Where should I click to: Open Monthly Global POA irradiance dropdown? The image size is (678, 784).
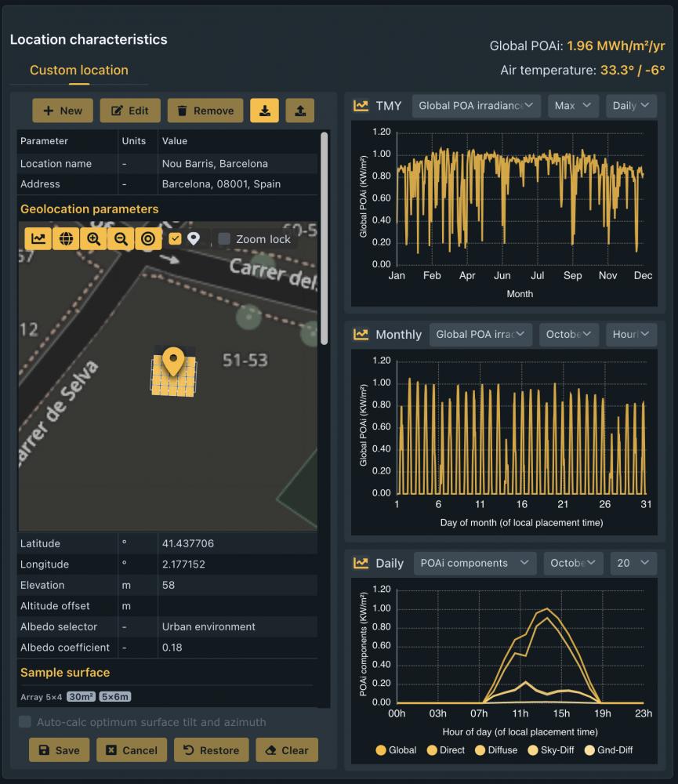coord(480,334)
